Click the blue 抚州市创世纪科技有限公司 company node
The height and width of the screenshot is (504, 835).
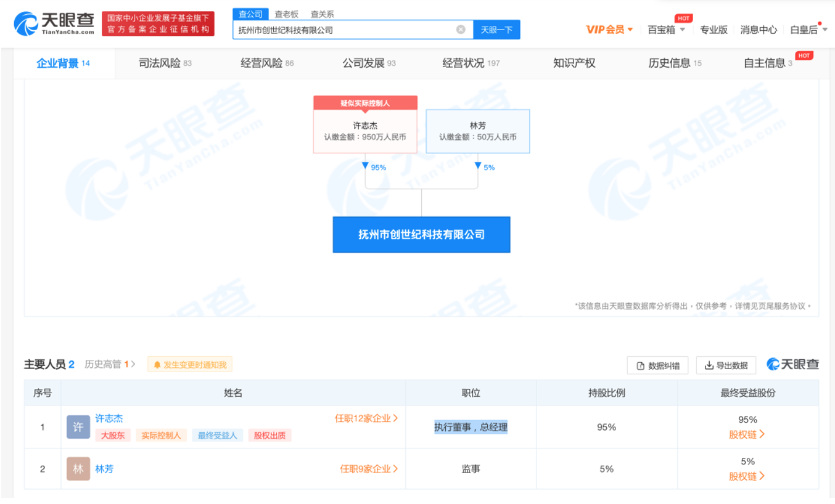[x=422, y=234]
